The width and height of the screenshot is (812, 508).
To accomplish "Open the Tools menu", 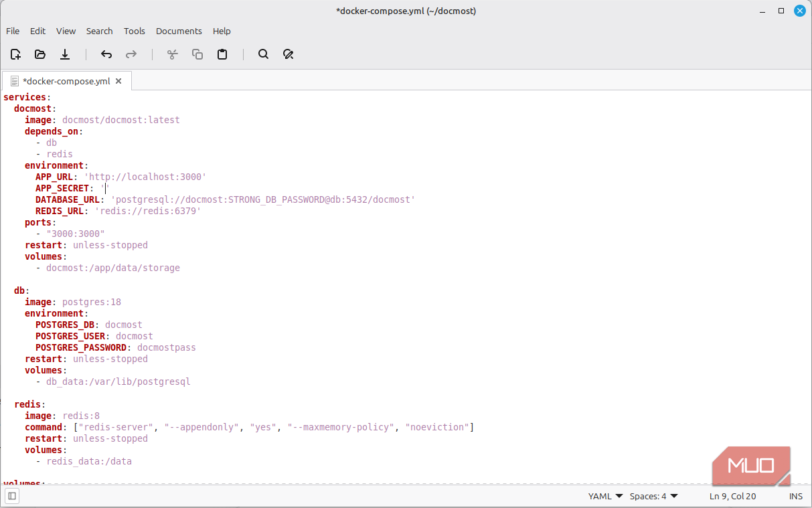I will point(135,31).
